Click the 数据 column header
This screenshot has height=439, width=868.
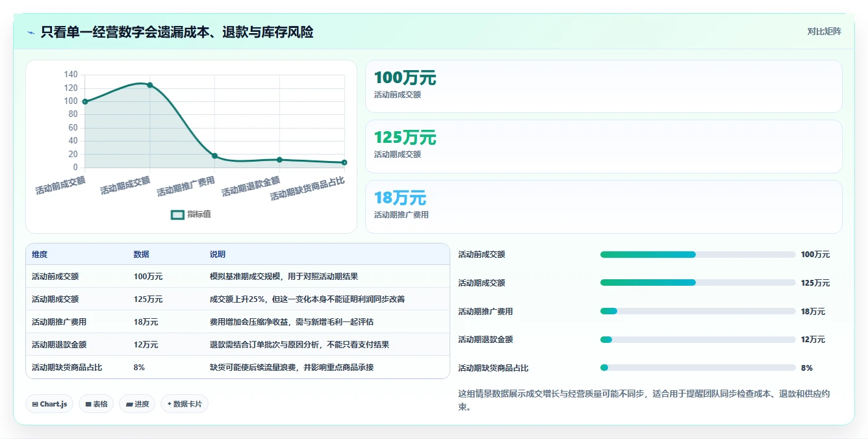pos(142,255)
